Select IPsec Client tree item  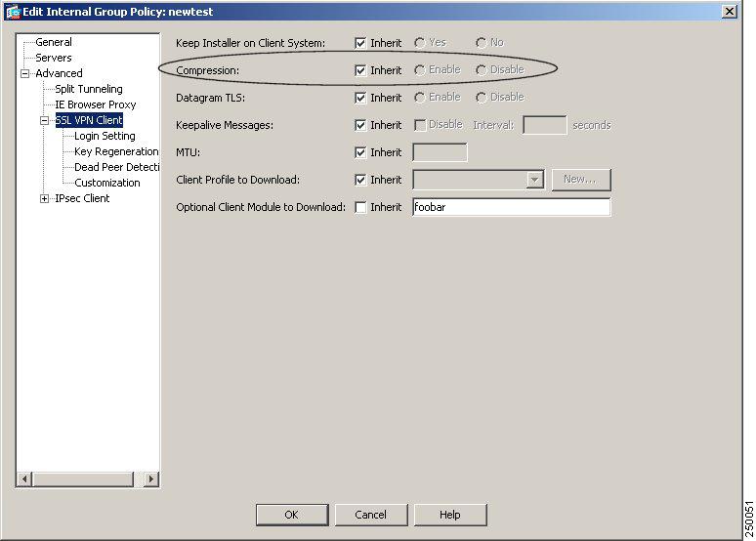click(82, 198)
